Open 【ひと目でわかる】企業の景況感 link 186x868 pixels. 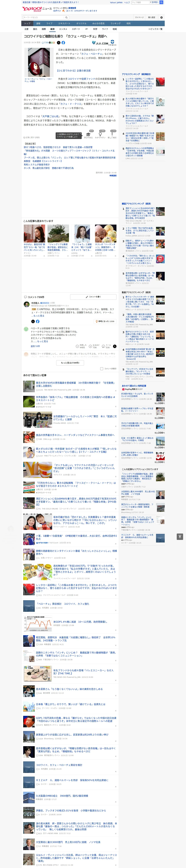[73, 71]
